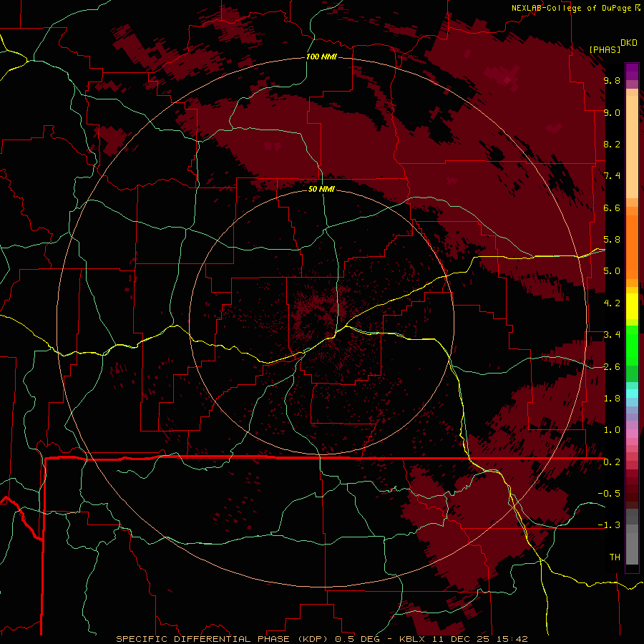This screenshot has width=644, height=644.
Task: Click the 100 NMI range ring label
Action: (x=321, y=57)
